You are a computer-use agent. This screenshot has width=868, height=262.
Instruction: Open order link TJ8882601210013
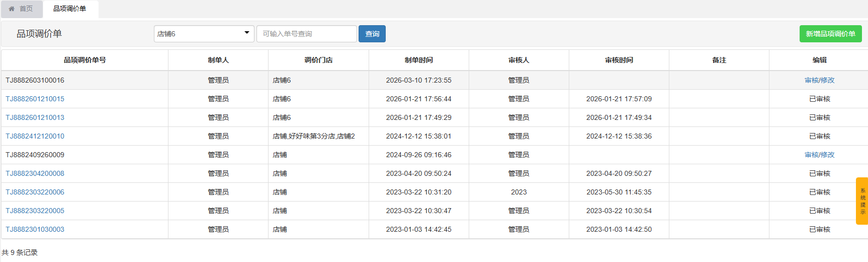click(35, 117)
